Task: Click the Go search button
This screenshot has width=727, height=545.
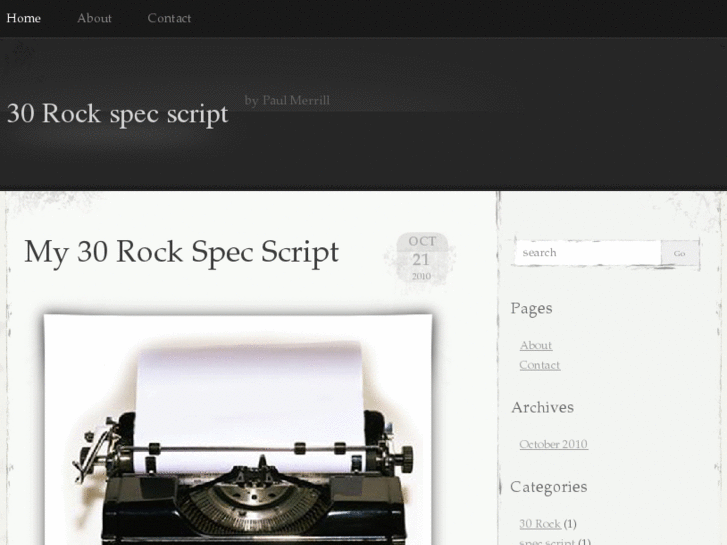Action: tap(680, 253)
